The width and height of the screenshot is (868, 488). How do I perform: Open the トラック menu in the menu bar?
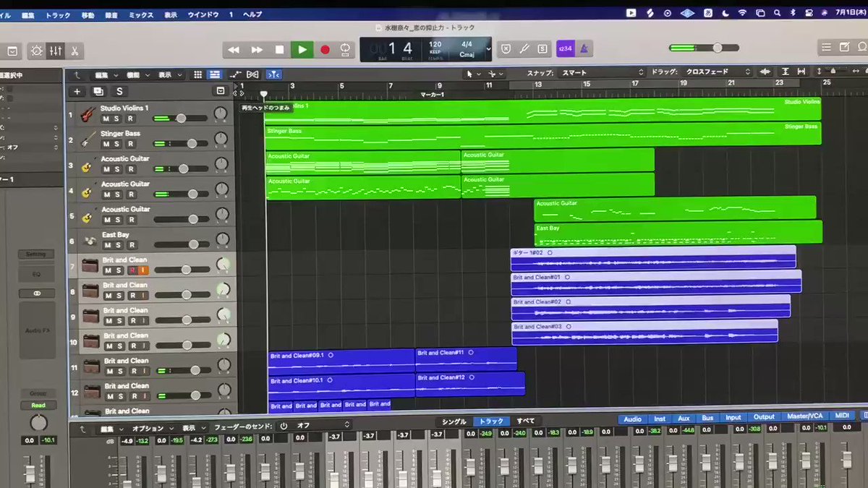click(58, 14)
